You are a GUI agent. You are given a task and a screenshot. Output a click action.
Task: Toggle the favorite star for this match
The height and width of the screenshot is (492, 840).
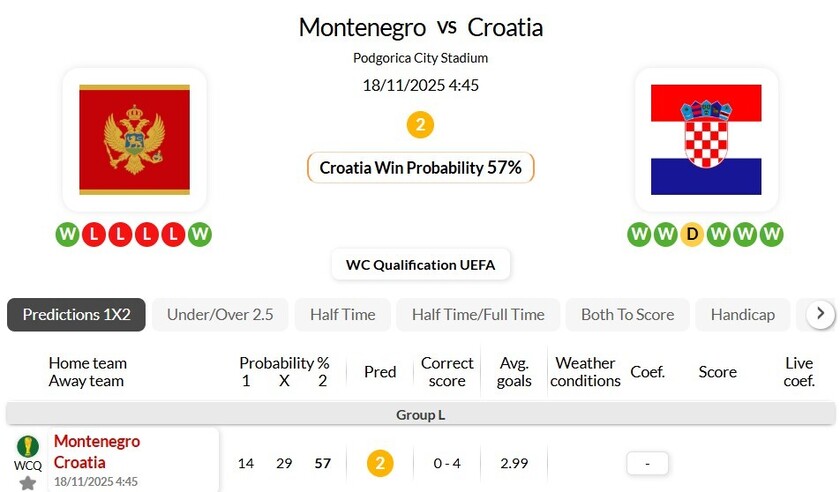[28, 483]
